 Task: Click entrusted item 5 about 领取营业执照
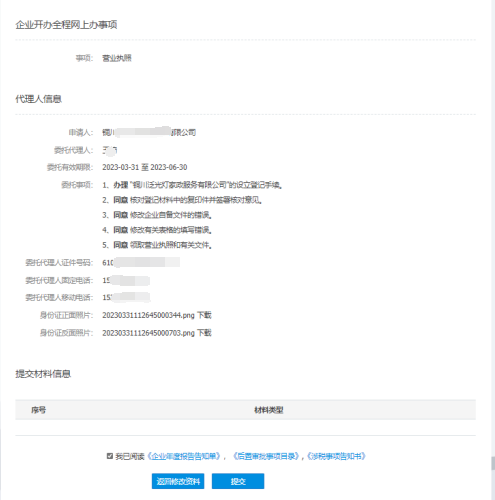[x=157, y=245]
